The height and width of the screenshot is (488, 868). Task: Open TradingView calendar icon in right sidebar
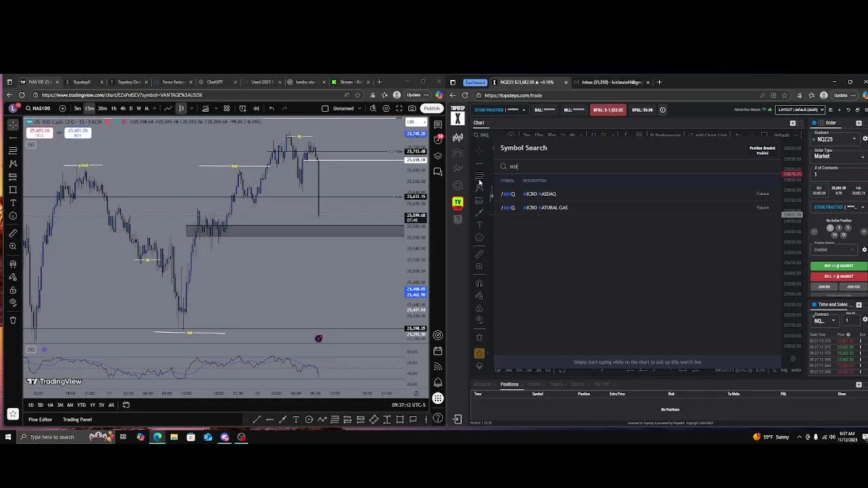click(x=438, y=351)
